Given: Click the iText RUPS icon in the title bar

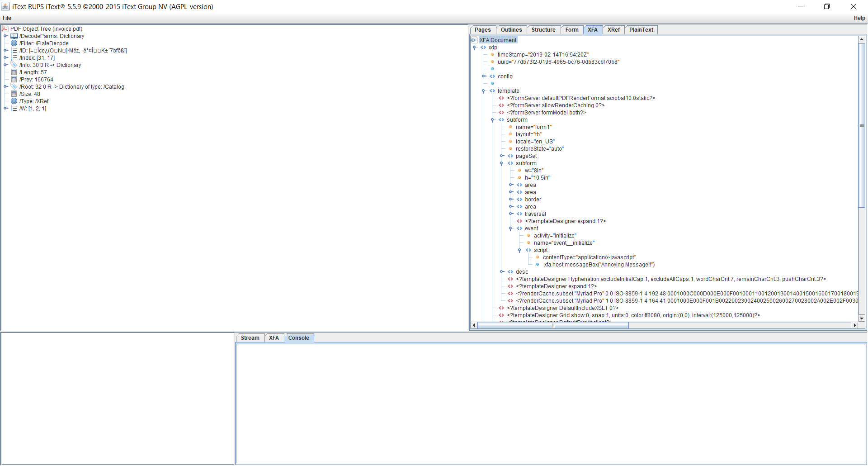Looking at the screenshot, I should 5,6.
